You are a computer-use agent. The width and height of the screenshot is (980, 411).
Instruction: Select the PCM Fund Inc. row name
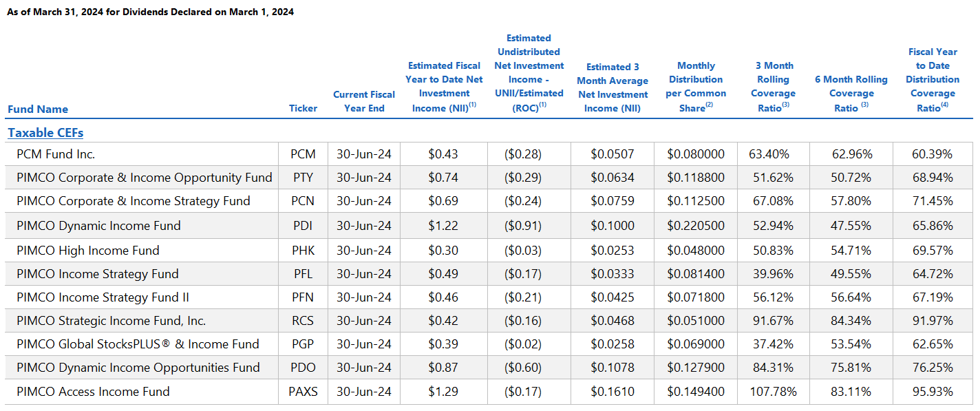pyautogui.click(x=56, y=154)
